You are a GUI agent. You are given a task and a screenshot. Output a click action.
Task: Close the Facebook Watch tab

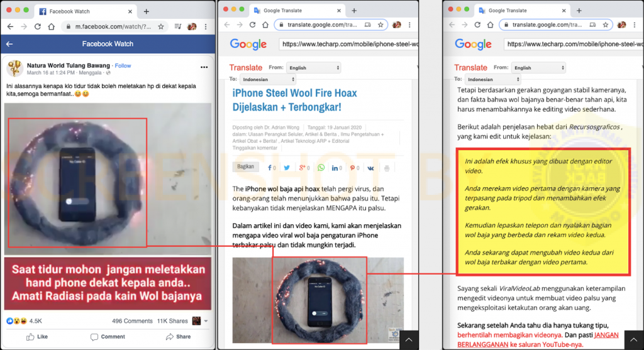pos(130,11)
